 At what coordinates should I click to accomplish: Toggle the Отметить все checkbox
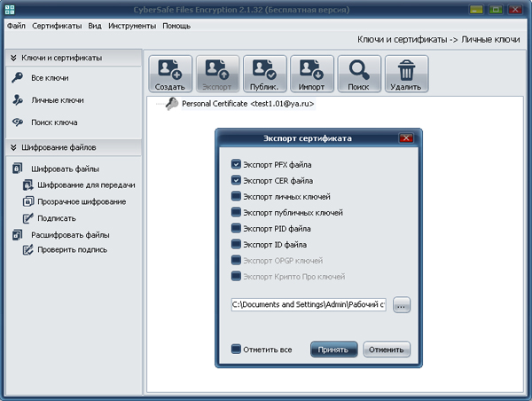tap(236, 349)
